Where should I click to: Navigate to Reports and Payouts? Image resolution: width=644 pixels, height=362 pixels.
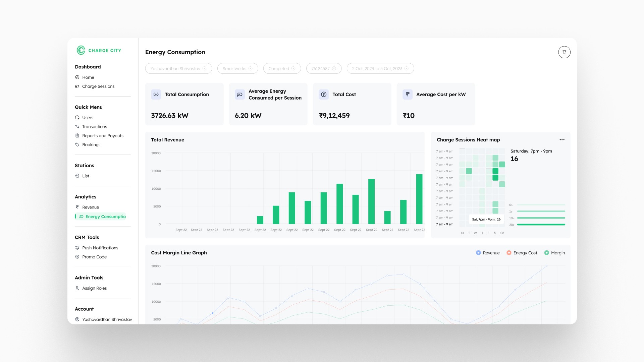pos(103,135)
